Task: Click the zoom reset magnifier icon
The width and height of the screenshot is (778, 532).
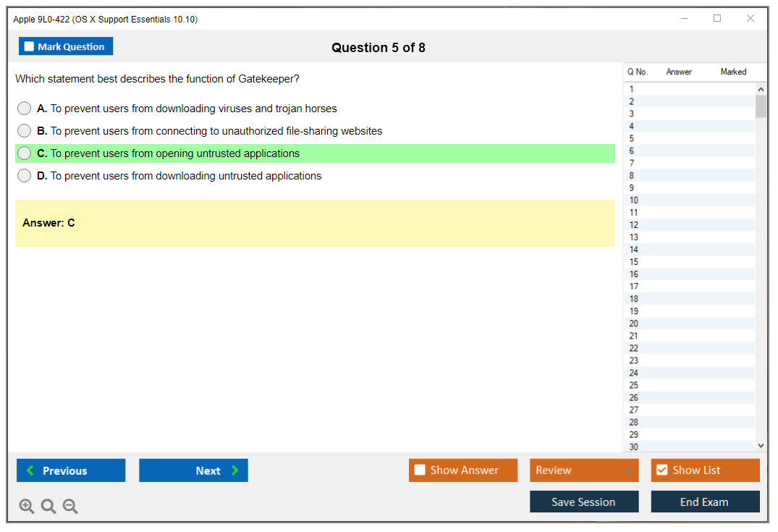Action: tap(48, 507)
